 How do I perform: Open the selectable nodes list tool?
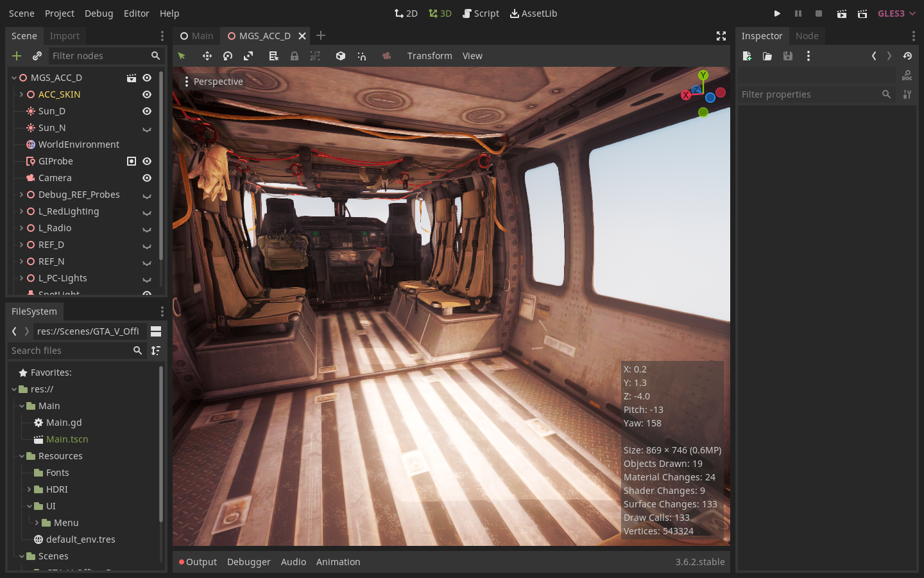(x=274, y=56)
